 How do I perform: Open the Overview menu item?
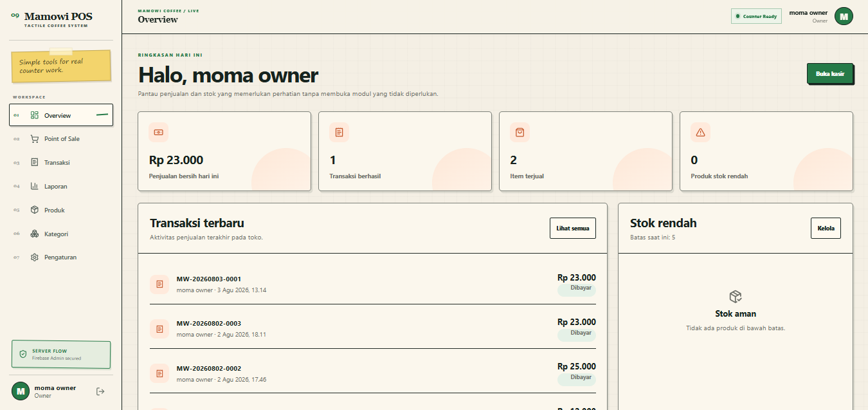tap(61, 115)
